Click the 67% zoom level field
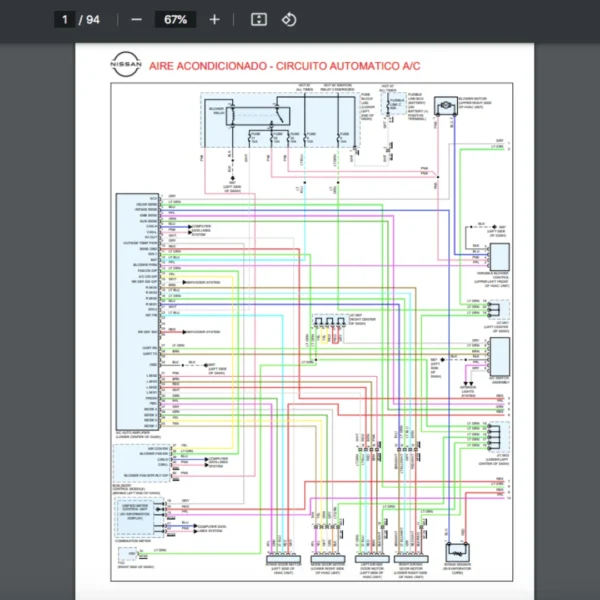Image resolution: width=600 pixels, height=600 pixels. coord(175,19)
